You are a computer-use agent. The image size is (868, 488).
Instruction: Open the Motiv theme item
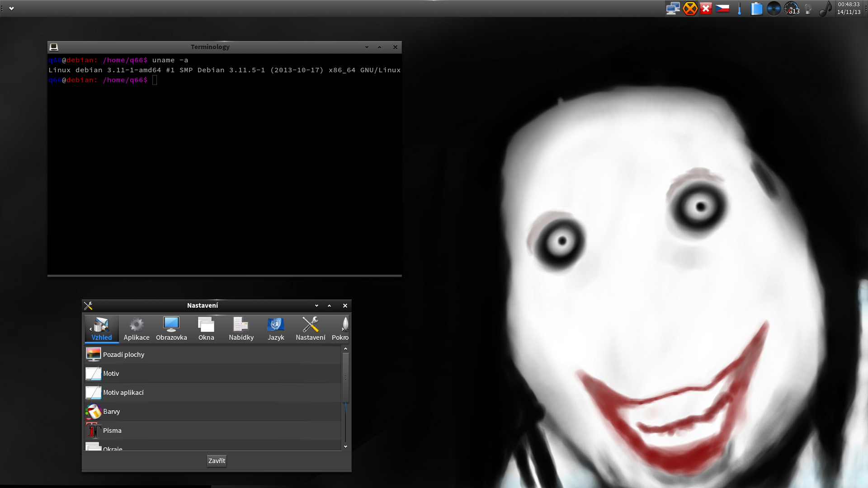pos(213,374)
